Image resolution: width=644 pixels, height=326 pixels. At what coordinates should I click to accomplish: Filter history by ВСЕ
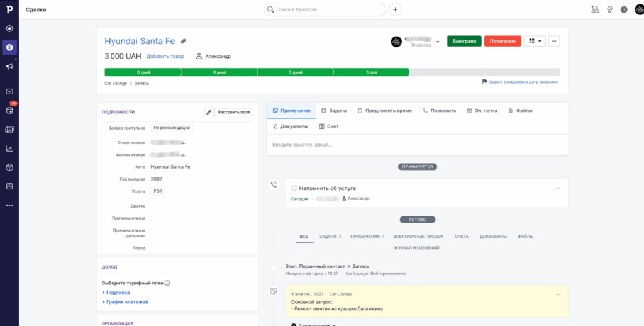coord(304,237)
